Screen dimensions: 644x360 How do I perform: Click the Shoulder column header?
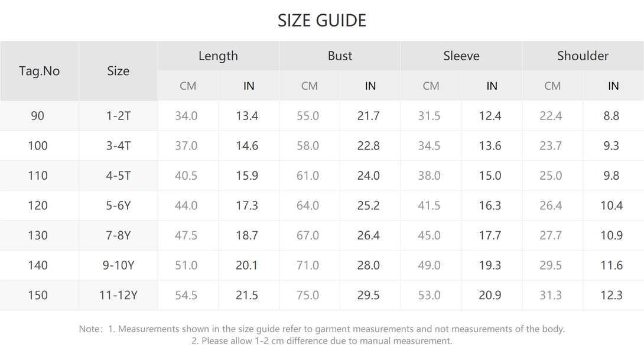click(x=583, y=56)
